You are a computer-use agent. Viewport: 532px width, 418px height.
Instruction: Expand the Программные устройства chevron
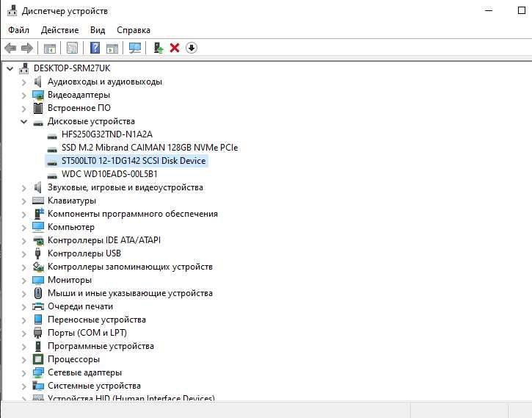pos(23,346)
